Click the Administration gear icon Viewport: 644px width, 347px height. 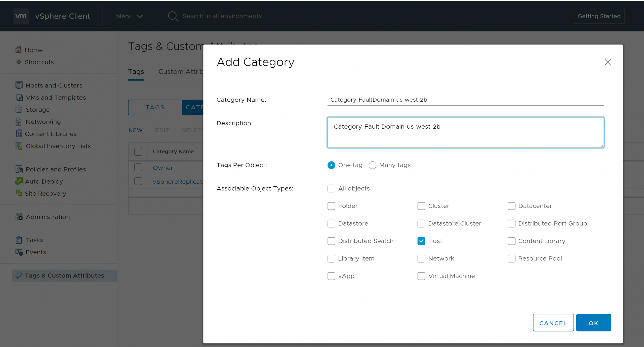click(x=19, y=217)
